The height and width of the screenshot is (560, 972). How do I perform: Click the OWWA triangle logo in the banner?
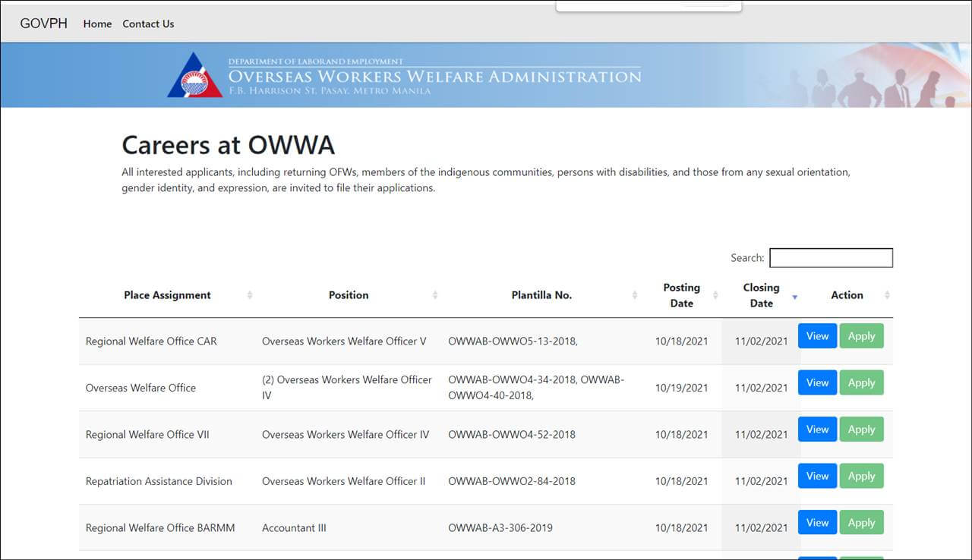(x=195, y=75)
